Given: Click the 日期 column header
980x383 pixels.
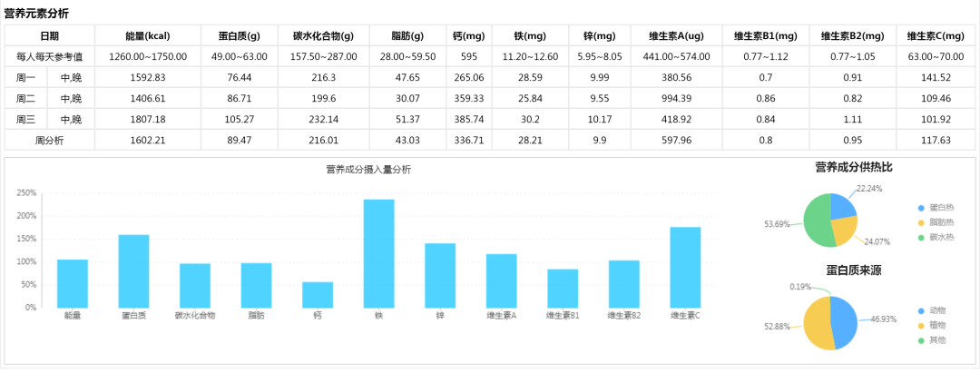Looking at the screenshot, I should tap(49, 35).
